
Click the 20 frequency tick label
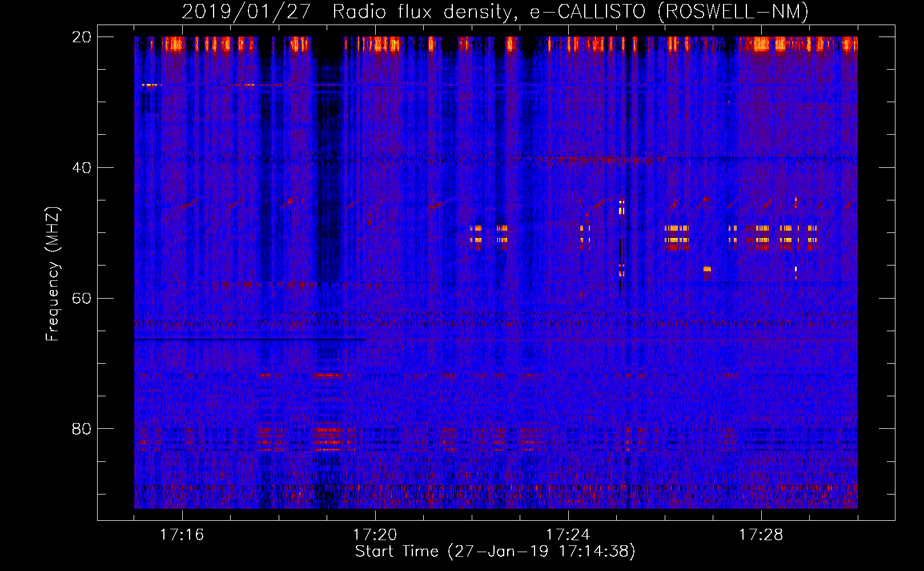tap(81, 37)
